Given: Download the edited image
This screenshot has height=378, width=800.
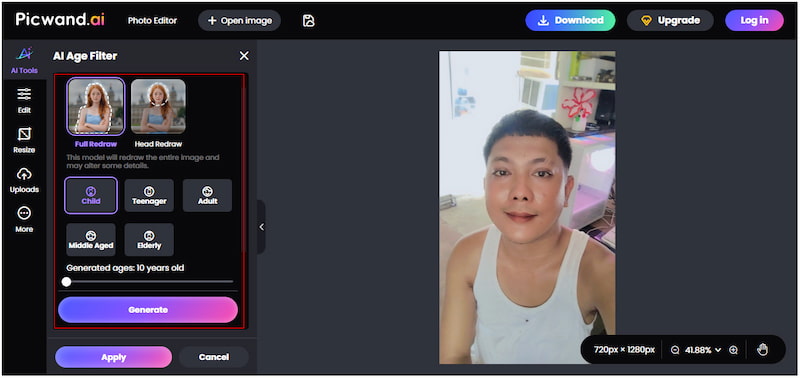Looking at the screenshot, I should (x=570, y=20).
